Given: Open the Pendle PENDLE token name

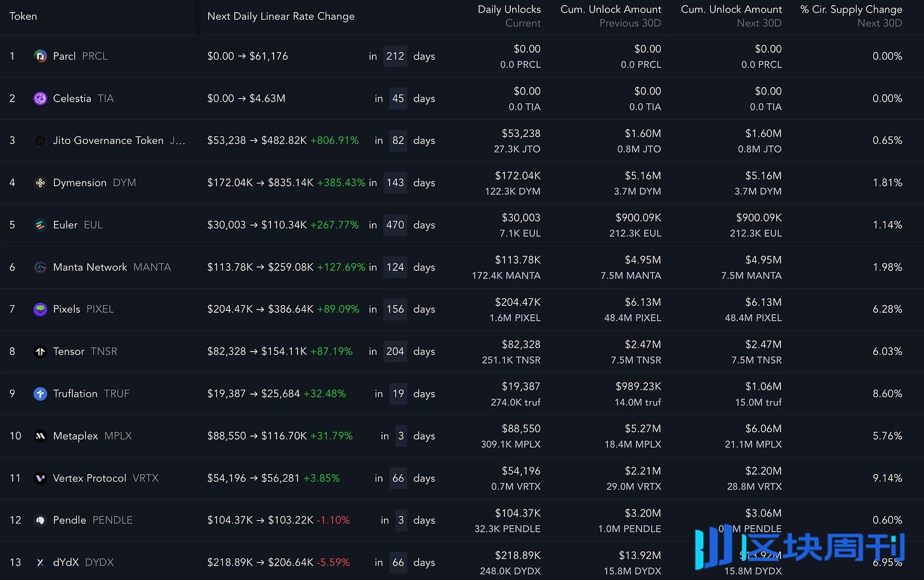Looking at the screenshot, I should [x=93, y=520].
